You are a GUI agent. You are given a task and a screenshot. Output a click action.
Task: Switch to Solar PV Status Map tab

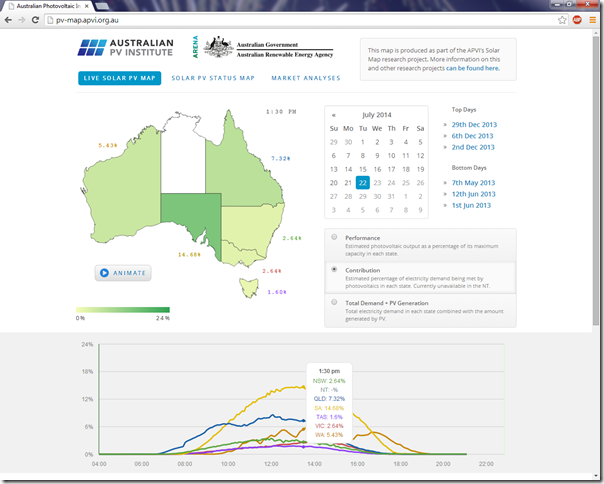coord(213,78)
